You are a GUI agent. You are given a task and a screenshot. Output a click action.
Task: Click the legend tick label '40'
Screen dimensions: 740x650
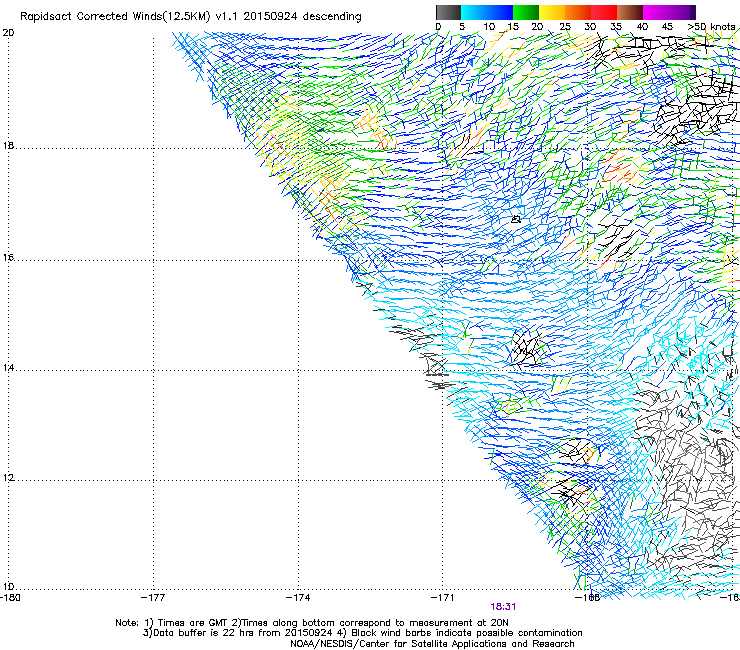coord(642,27)
